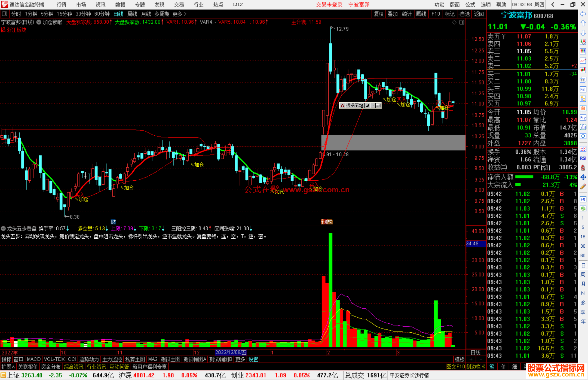The image size is (588, 380).
Task: Toggle the circle beside 加仓锁喉 indicator
Action: [x=39, y=22]
